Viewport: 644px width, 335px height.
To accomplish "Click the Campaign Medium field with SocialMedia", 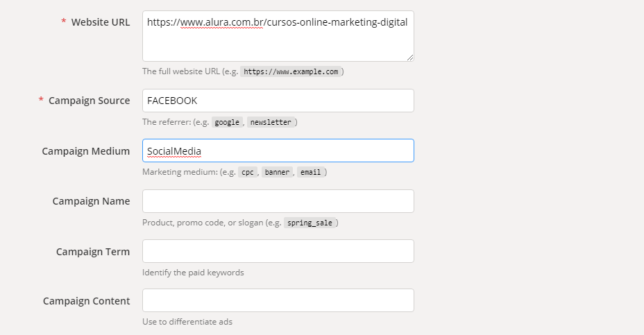I will point(278,151).
